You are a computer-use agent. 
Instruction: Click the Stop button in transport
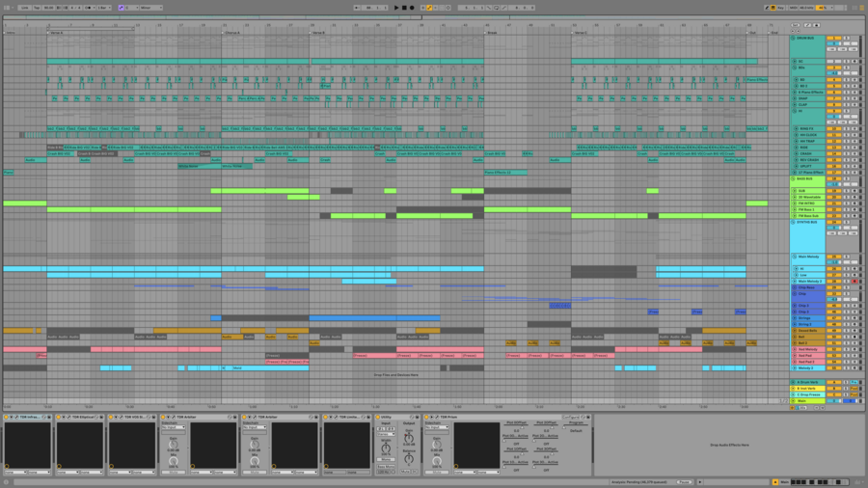[404, 7]
